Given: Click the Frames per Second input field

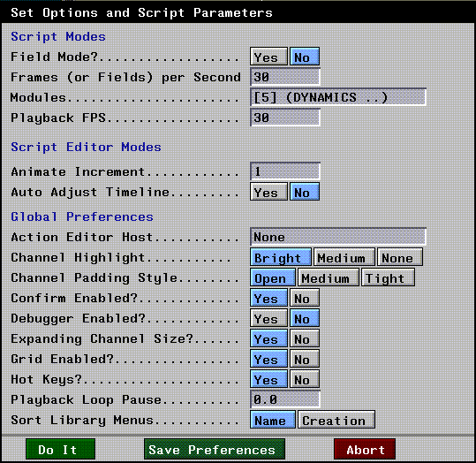Looking at the screenshot, I should pyautogui.click(x=285, y=77).
